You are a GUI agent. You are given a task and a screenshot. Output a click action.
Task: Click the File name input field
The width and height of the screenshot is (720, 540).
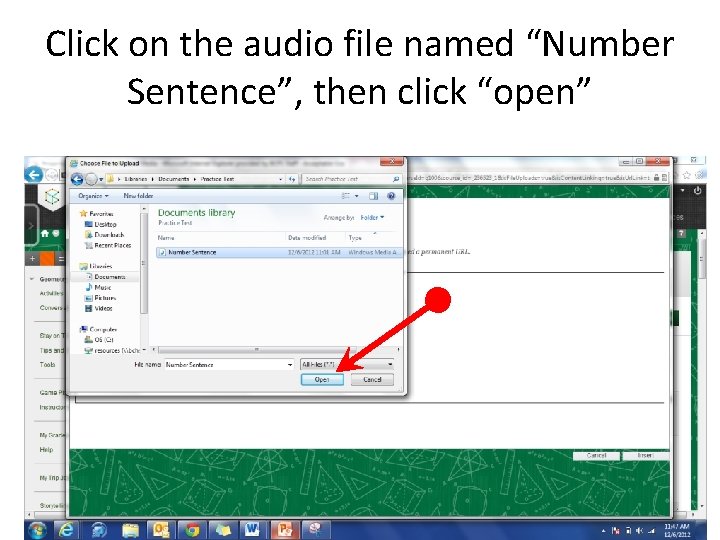point(225,365)
